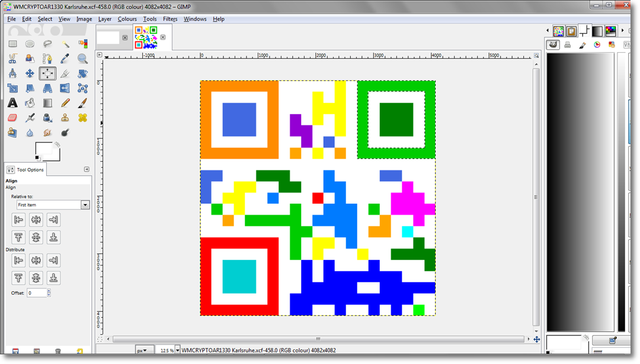Switch to the blank white image thumbnail tab
The height and width of the screenshot is (364, 640).
point(108,37)
